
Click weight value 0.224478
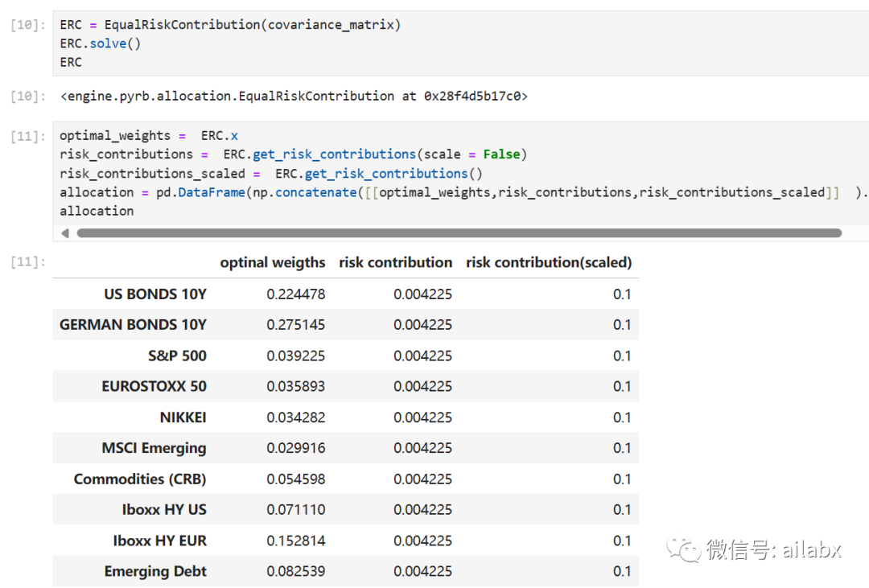[x=296, y=294]
